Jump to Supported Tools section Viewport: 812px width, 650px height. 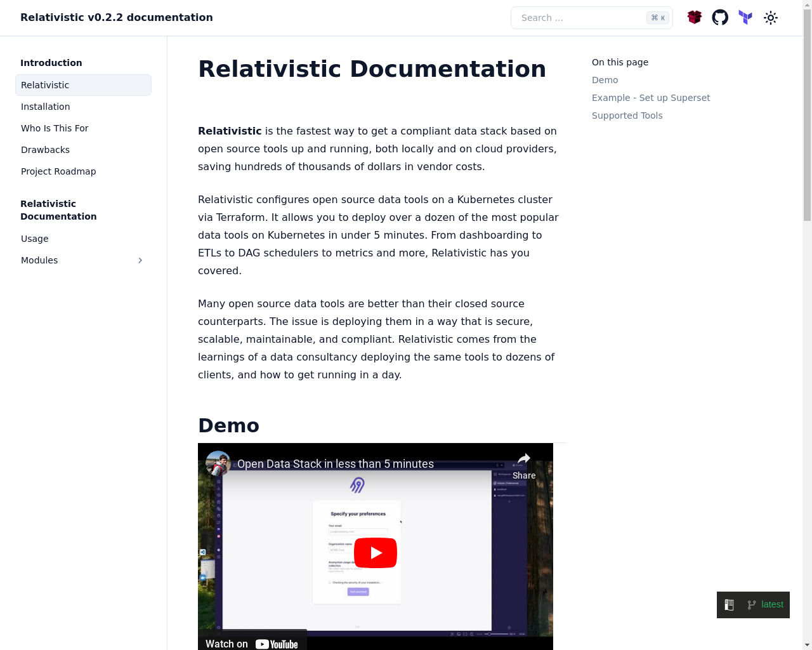[627, 116]
